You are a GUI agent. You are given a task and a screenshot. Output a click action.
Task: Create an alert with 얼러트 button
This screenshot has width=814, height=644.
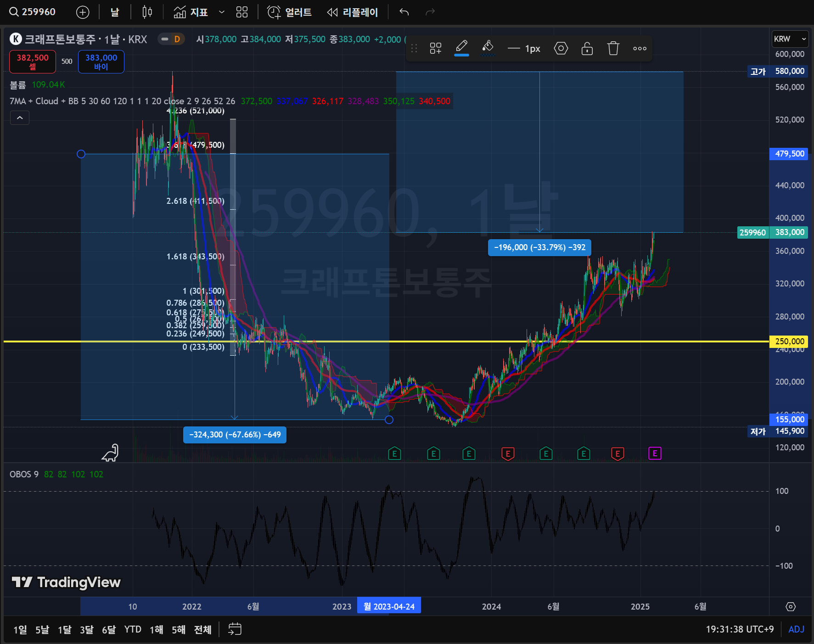[x=289, y=12]
